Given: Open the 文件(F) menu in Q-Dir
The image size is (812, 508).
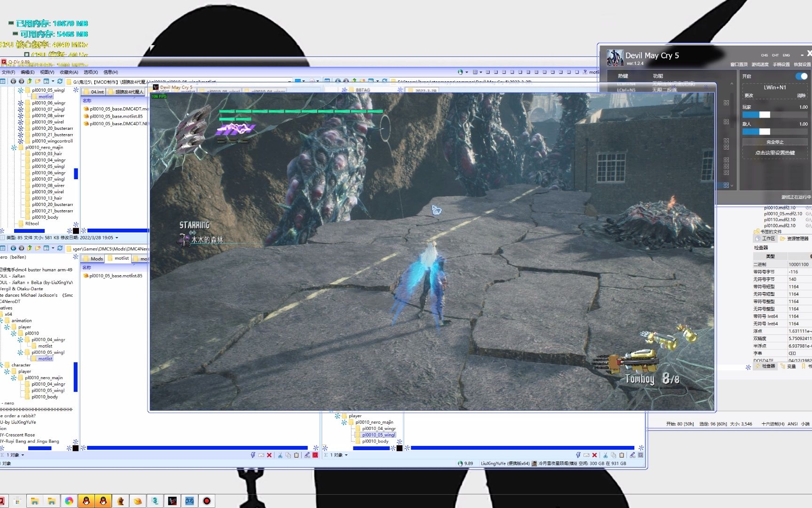Looking at the screenshot, I should tap(8, 72).
